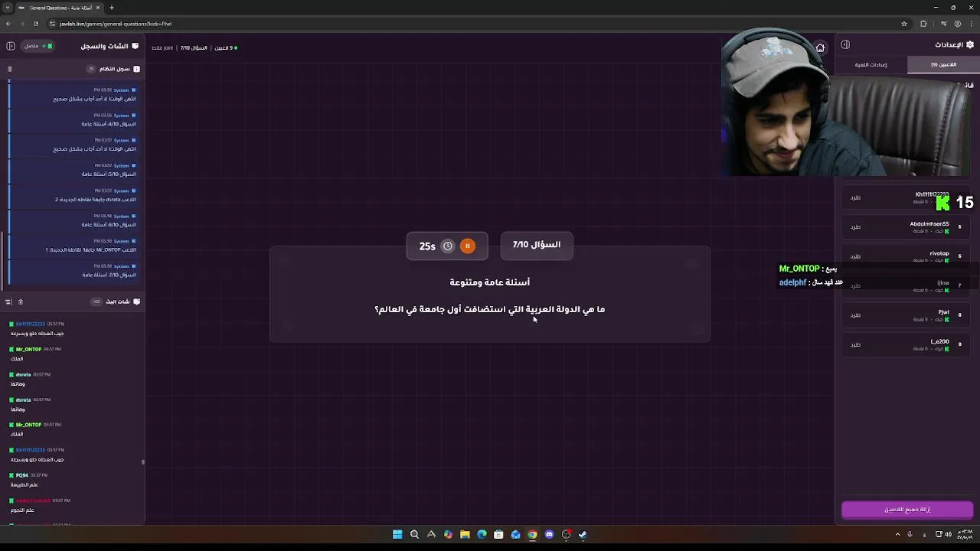Kick player ijksa with طرد
Viewport: 980px width, 551px height.
click(x=855, y=285)
